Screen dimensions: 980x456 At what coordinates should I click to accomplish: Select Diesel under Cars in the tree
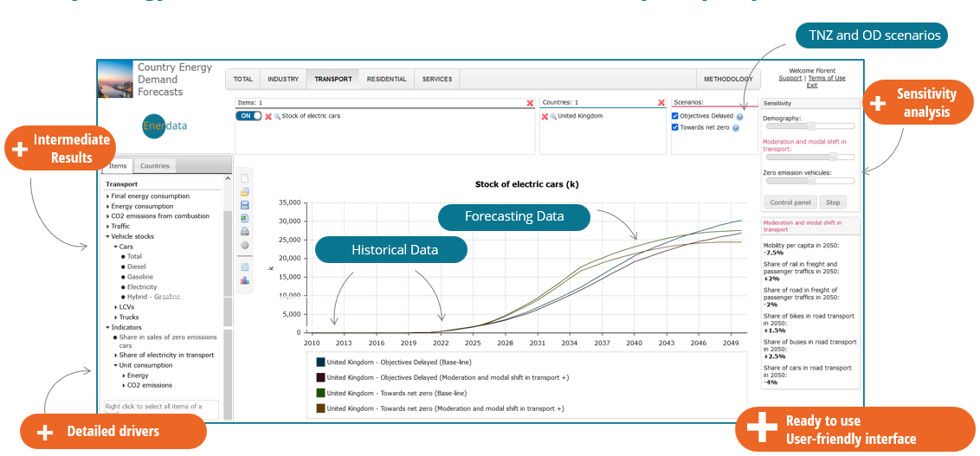(139, 267)
